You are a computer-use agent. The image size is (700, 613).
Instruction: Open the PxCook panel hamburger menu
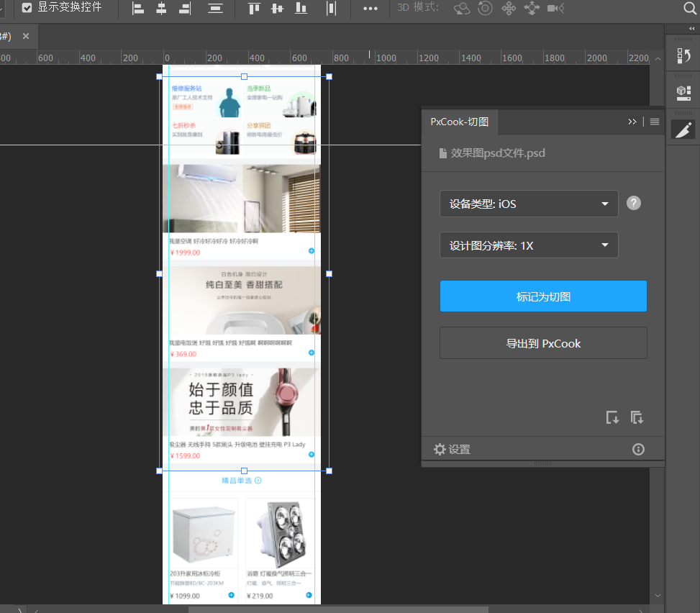click(655, 122)
